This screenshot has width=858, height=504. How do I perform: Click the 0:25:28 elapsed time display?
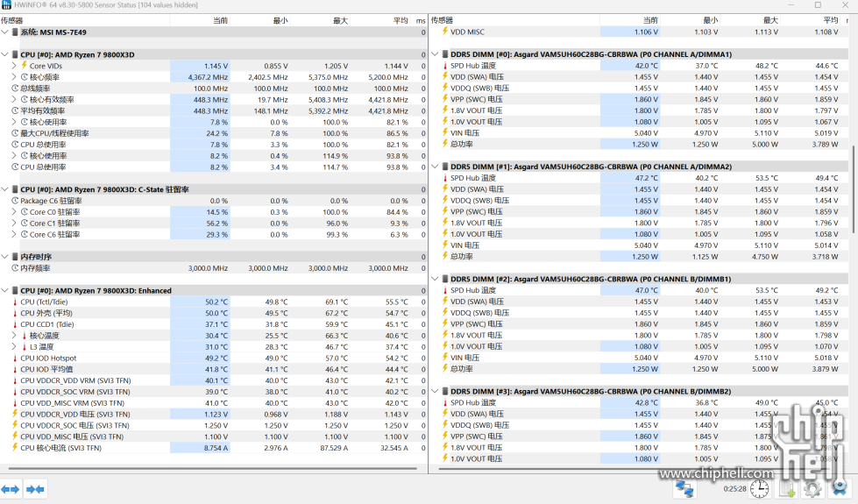click(x=735, y=489)
